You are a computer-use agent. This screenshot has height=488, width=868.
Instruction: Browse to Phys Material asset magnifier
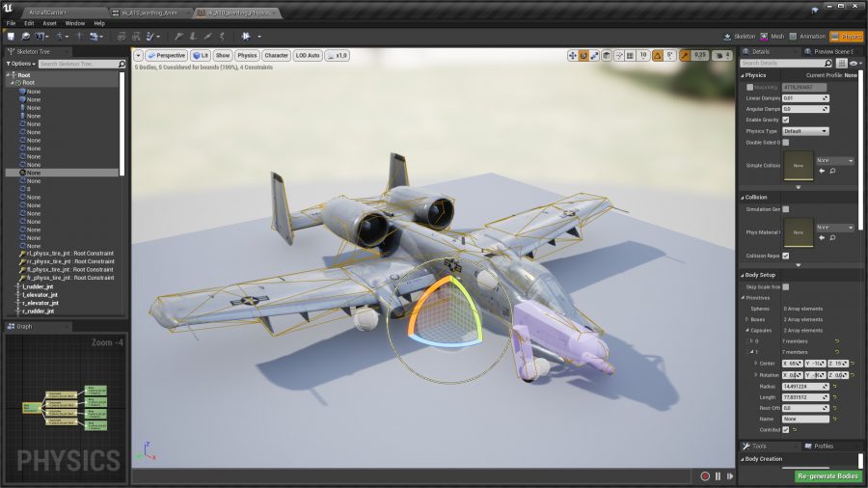[832, 238]
